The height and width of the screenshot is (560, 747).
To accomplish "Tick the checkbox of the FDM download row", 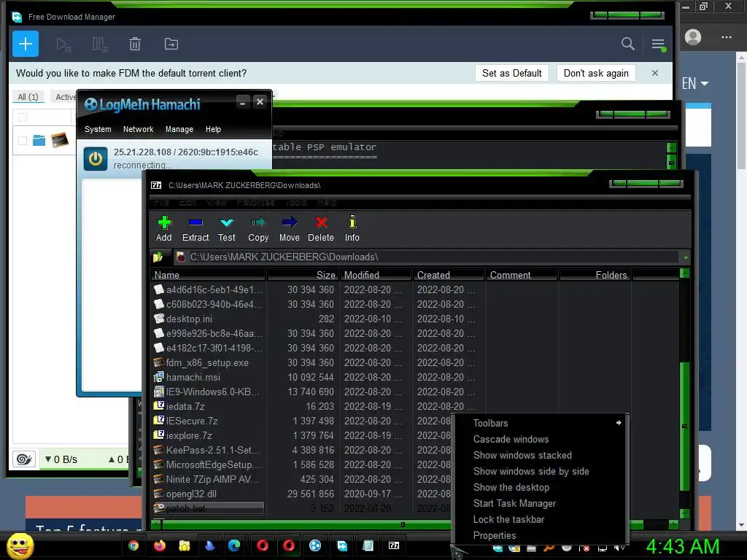I will pos(23,141).
